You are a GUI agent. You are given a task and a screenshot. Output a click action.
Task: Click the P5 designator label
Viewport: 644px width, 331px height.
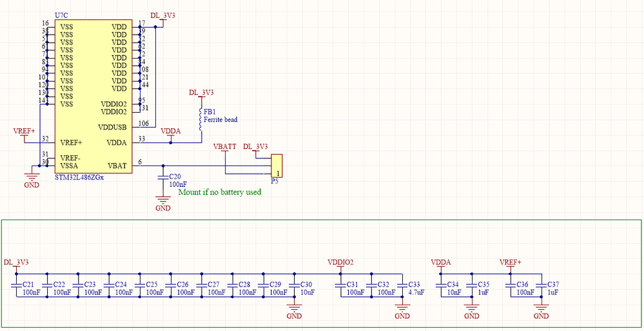pyautogui.click(x=275, y=181)
